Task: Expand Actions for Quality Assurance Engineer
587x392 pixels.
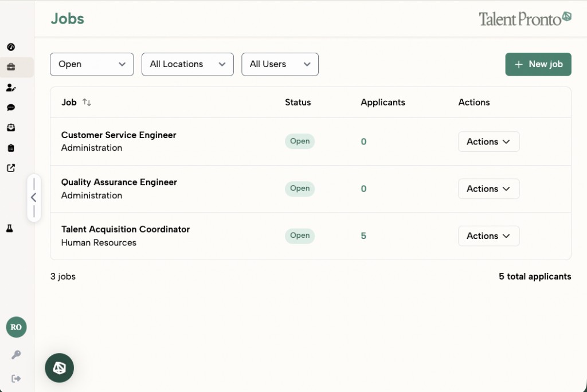Action: [488, 189]
